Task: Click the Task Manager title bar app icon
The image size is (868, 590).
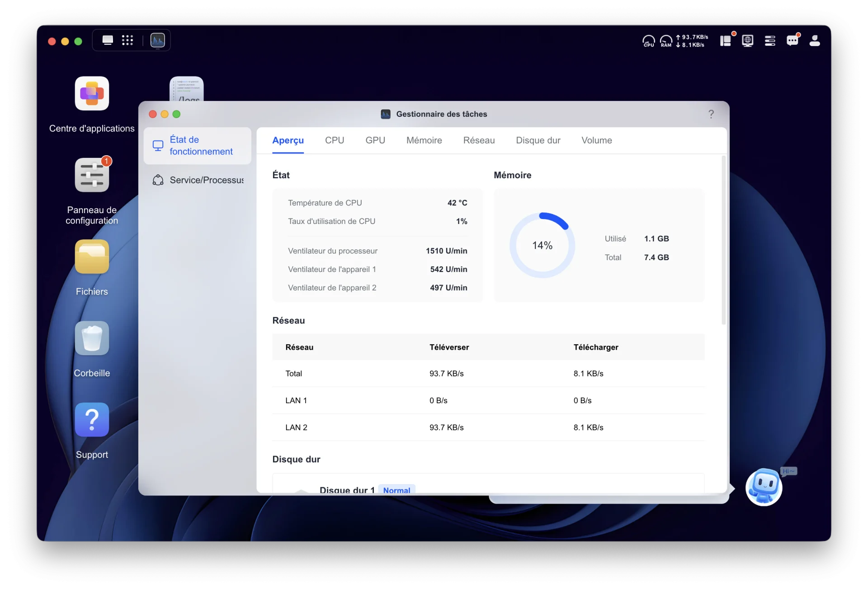Action: coord(386,114)
